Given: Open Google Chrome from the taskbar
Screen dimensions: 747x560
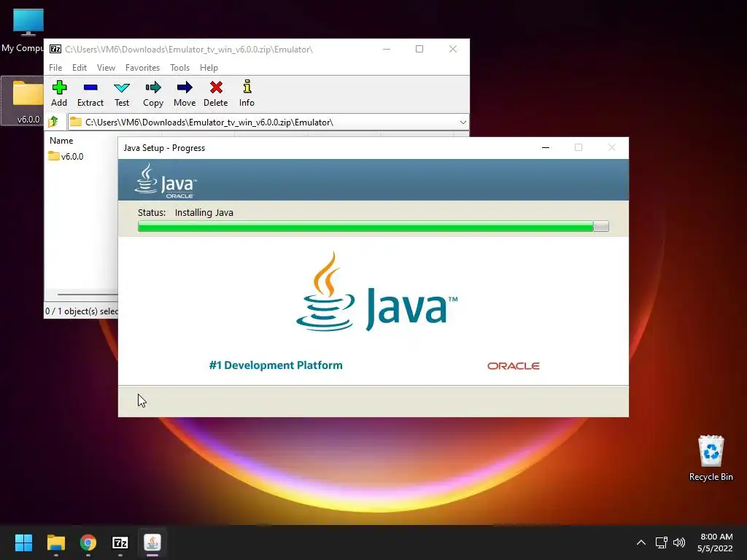Looking at the screenshot, I should tap(88, 542).
